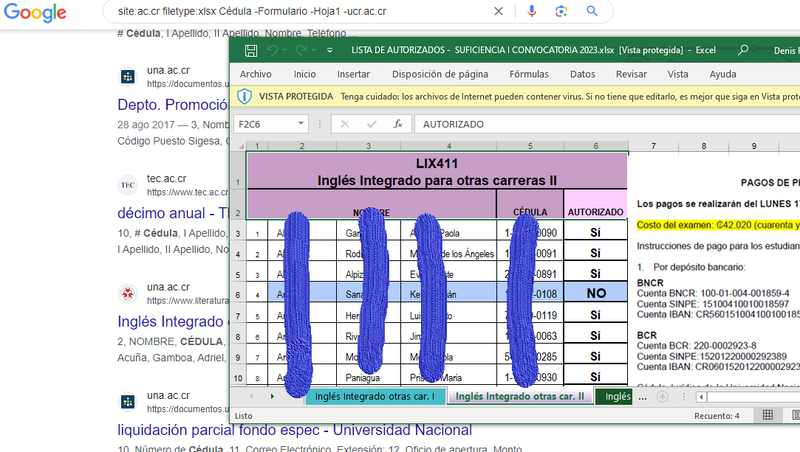Screen dimensions: 800x452
Task: Open Google Lens image search
Action: click(x=561, y=11)
